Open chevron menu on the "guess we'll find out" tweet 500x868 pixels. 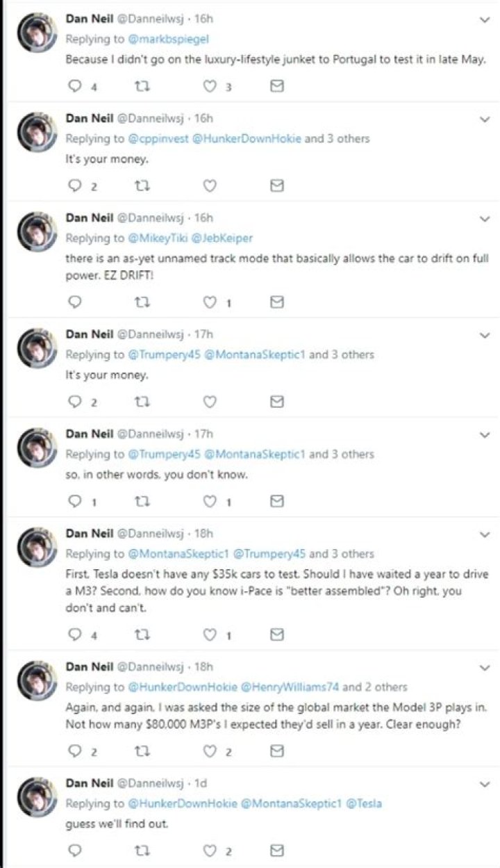click(485, 784)
